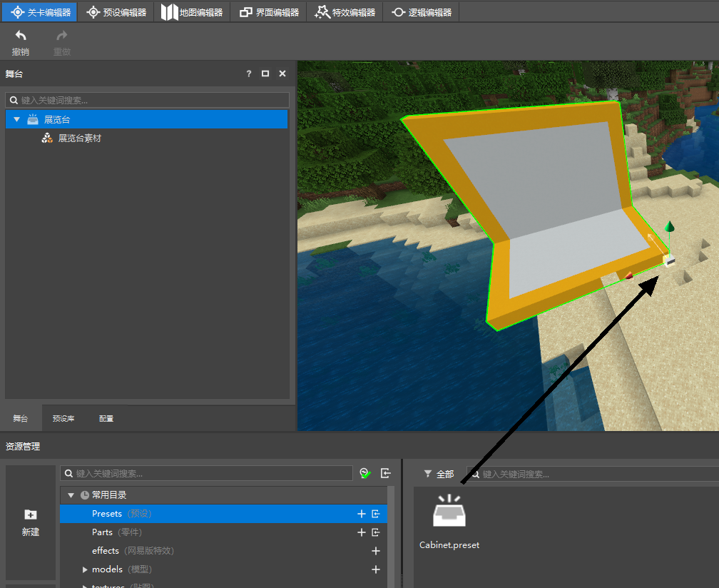
Task: Open the 全部 filter dropdown
Action: (439, 474)
